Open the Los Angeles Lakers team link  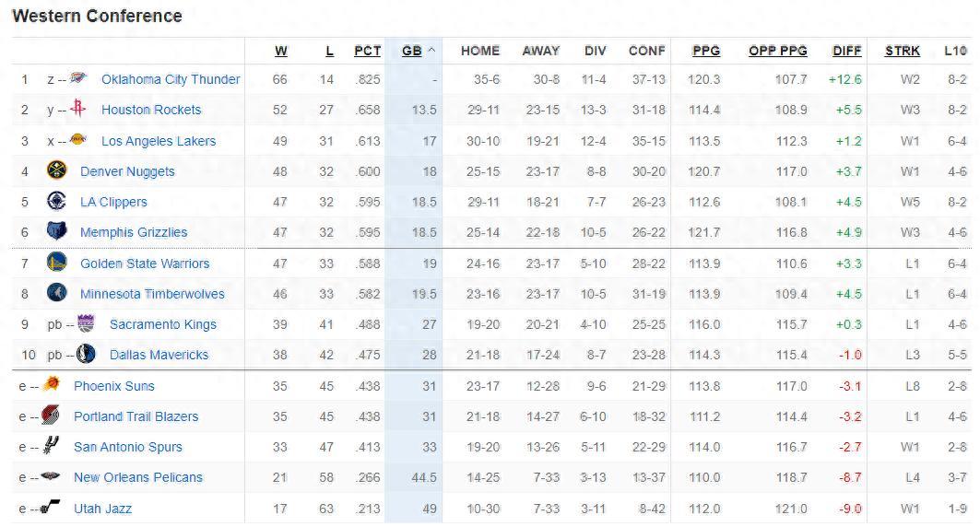tap(159, 141)
